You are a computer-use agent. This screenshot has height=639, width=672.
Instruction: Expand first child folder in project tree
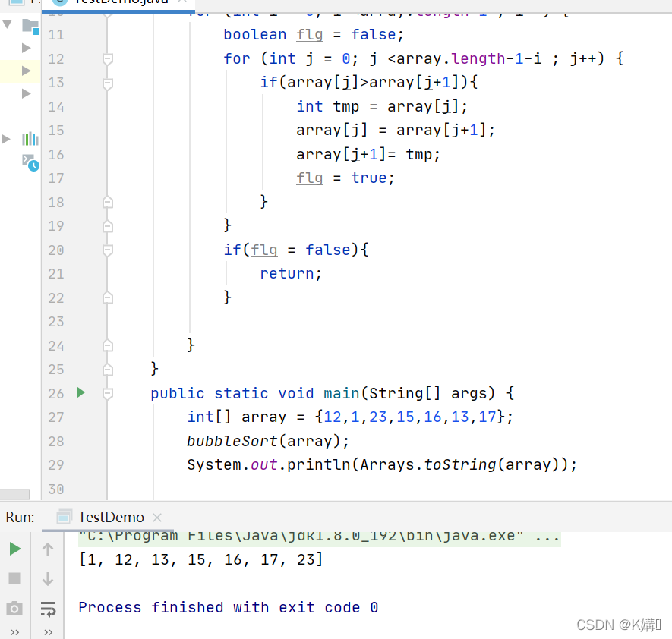coord(26,48)
